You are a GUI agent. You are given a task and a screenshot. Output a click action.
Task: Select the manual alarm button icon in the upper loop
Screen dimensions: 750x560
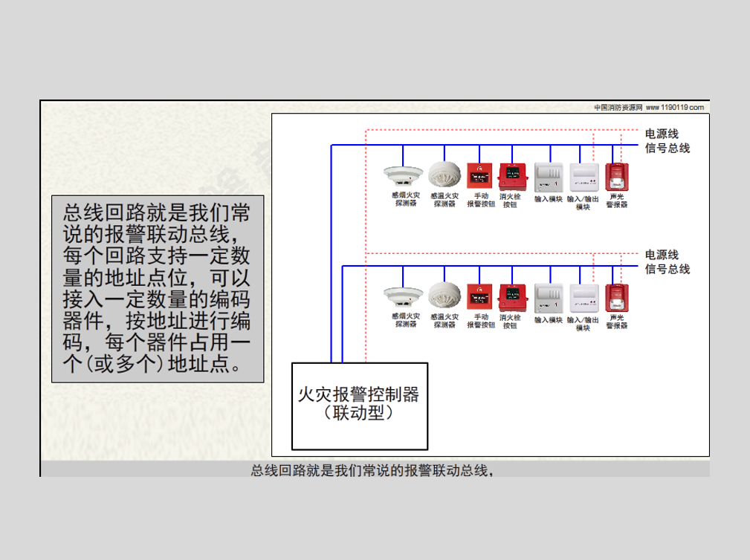(479, 176)
